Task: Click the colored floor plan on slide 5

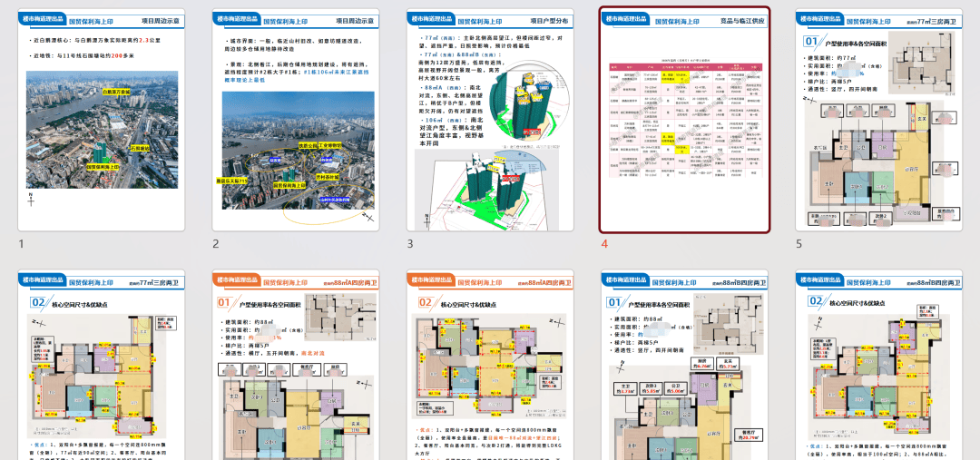Action: click(x=878, y=168)
